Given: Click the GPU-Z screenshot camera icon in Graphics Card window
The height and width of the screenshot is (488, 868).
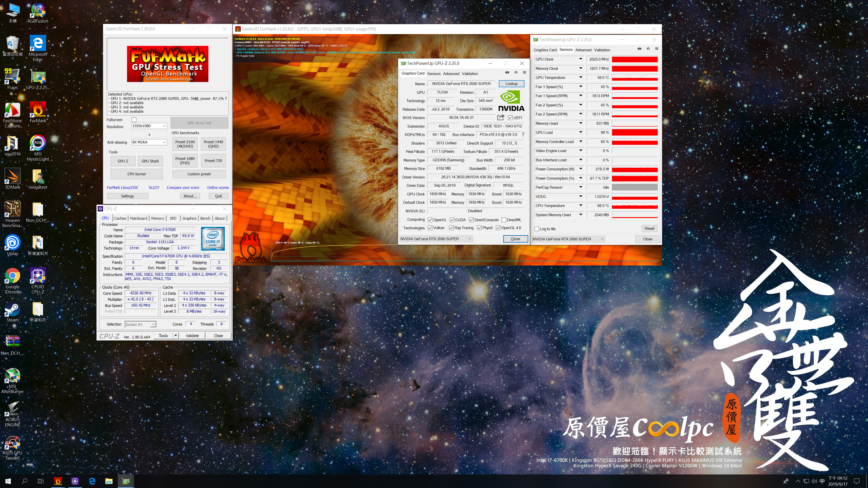Looking at the screenshot, I should pos(507,73).
